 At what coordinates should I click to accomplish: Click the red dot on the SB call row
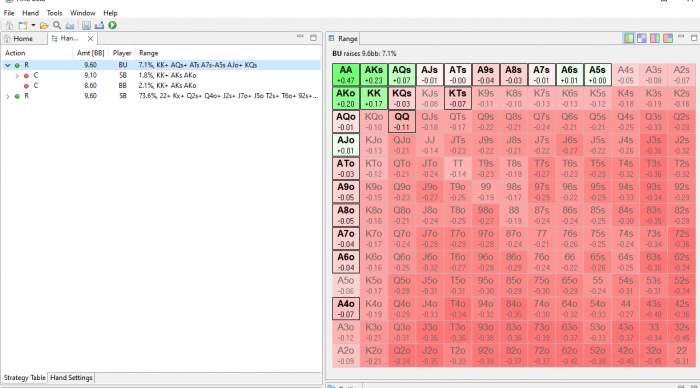26,75
